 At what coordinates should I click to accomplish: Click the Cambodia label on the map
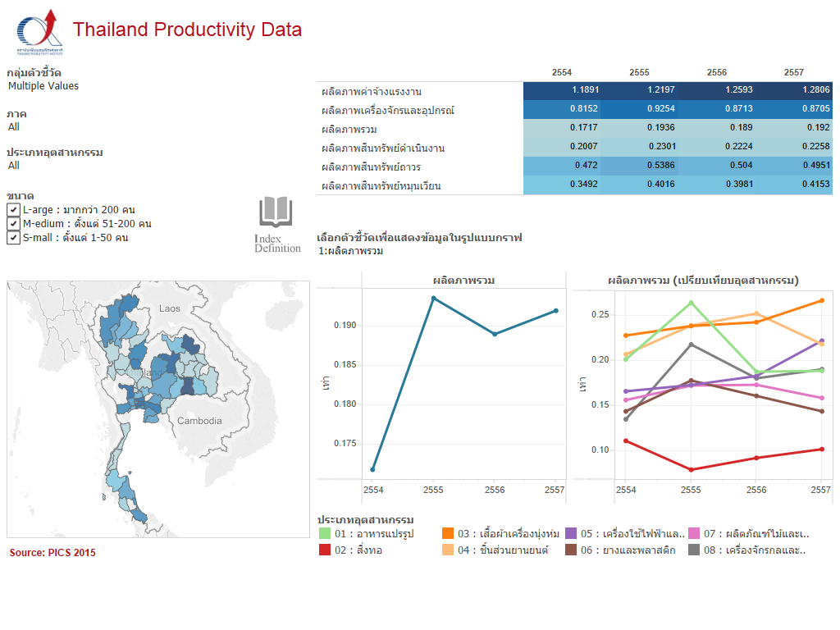(x=199, y=421)
